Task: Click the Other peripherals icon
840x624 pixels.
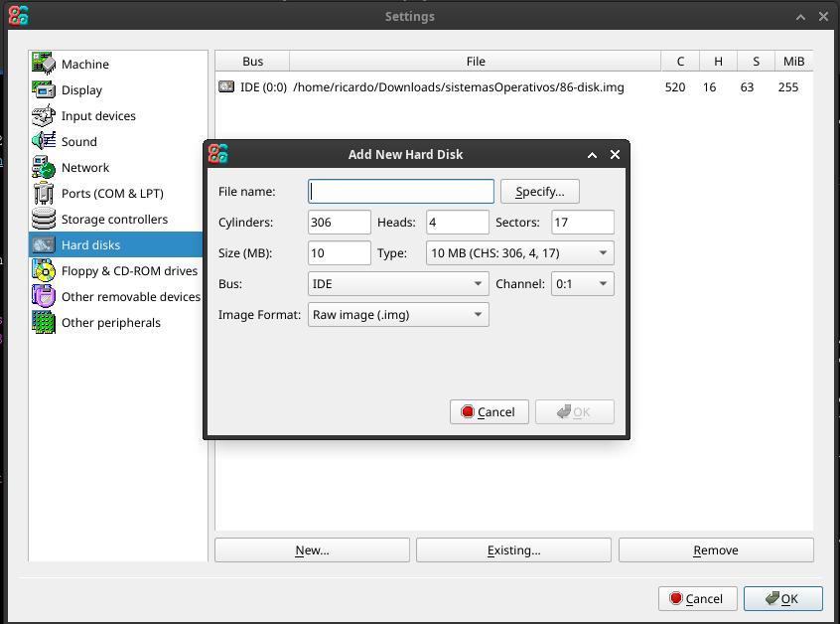Action: tap(44, 322)
